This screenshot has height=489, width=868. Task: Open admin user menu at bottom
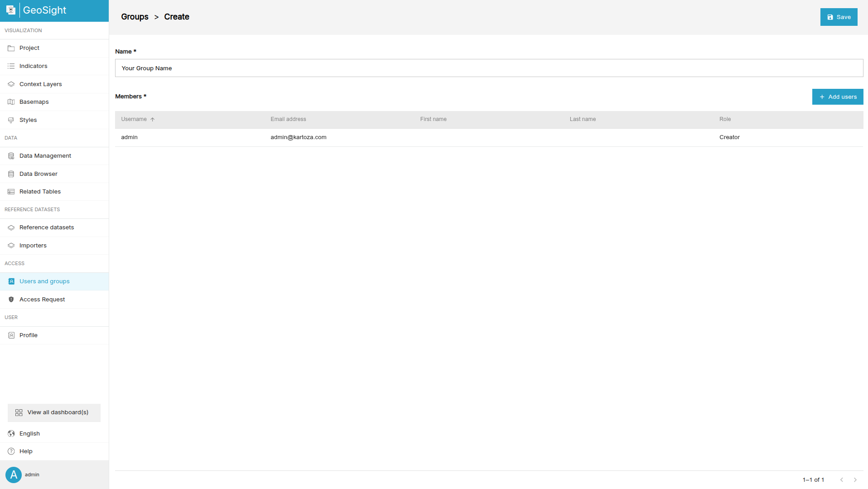[x=54, y=475]
